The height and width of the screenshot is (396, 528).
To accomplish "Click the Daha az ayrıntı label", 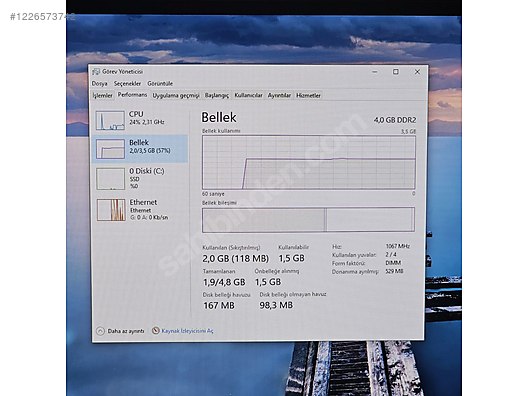I will coord(126,331).
